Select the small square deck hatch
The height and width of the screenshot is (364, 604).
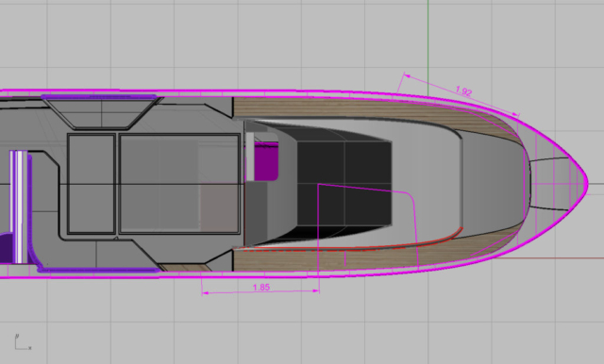(92, 184)
